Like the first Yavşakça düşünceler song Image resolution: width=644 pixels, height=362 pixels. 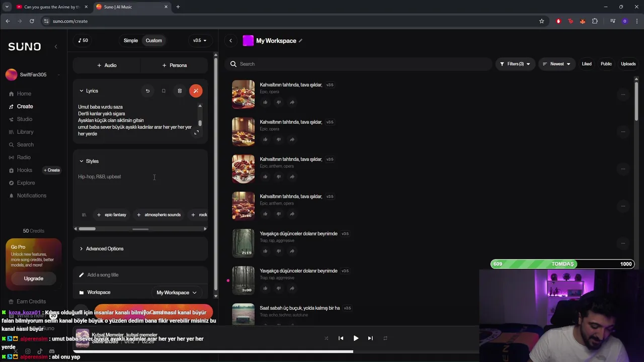coord(265,251)
